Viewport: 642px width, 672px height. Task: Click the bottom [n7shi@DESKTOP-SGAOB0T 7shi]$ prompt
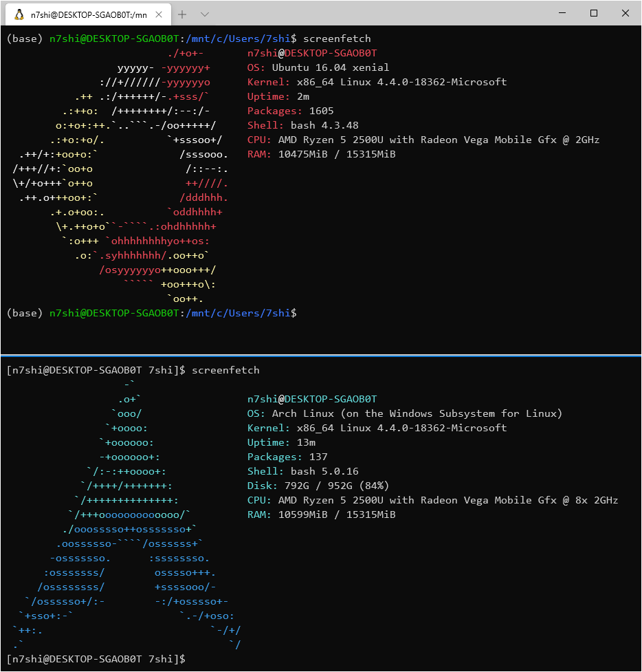point(93,659)
